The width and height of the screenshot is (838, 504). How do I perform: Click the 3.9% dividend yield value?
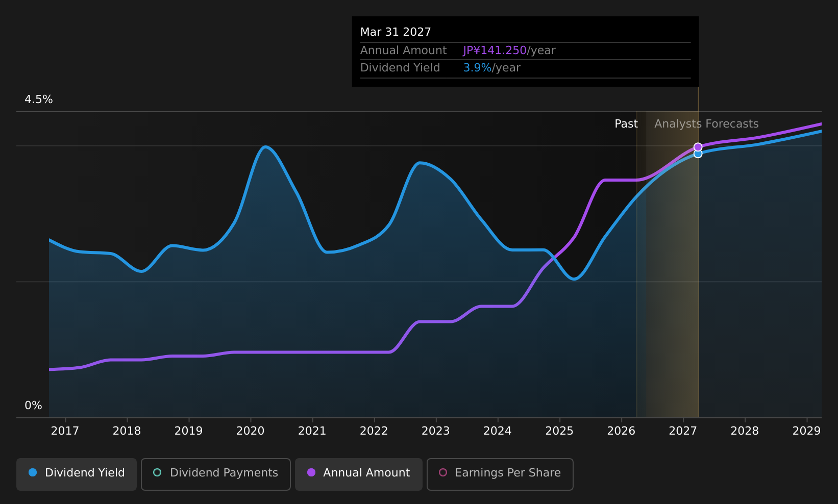point(477,68)
